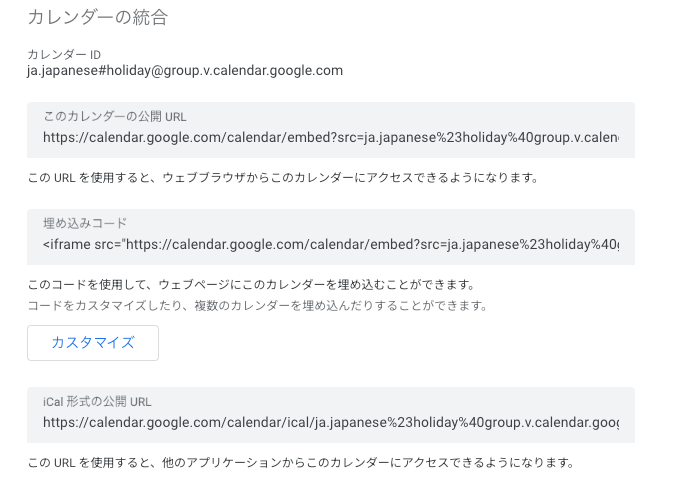Click the ja.japanese#holiday calendar ID value

pos(185,71)
